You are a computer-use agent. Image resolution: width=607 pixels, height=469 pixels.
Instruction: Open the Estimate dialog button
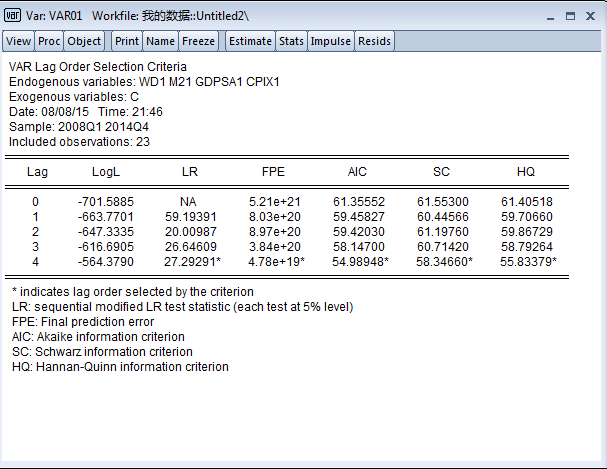250,41
